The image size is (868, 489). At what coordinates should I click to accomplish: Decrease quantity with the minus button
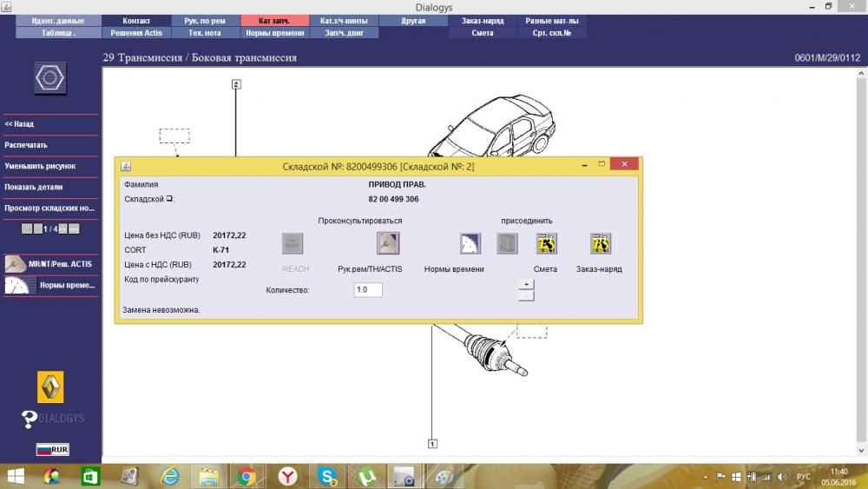pyautogui.click(x=526, y=295)
